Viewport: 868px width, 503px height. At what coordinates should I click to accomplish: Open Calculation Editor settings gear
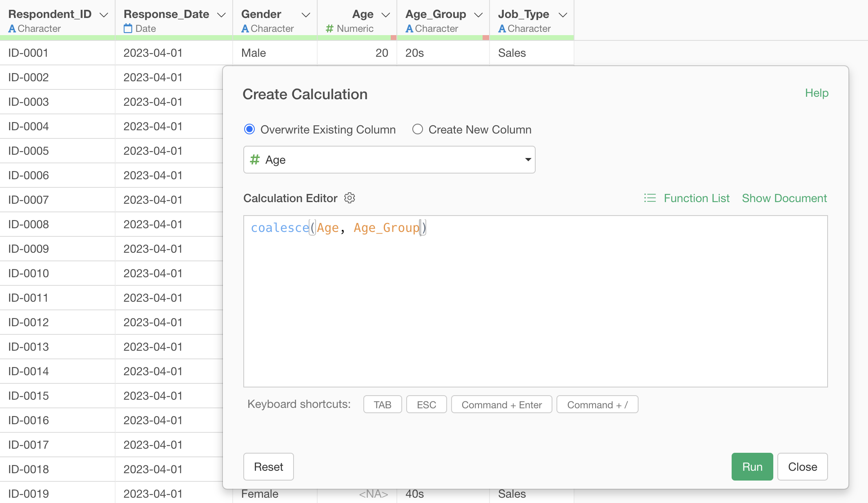click(349, 198)
